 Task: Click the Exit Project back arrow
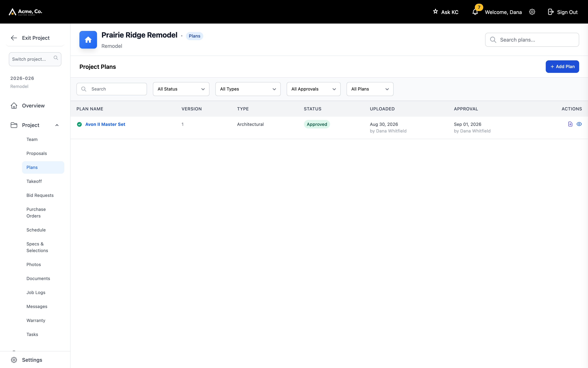14,38
